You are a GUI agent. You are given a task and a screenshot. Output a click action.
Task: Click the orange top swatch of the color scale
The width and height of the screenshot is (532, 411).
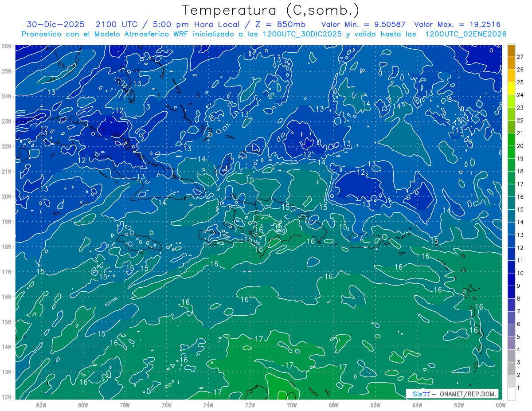click(511, 51)
